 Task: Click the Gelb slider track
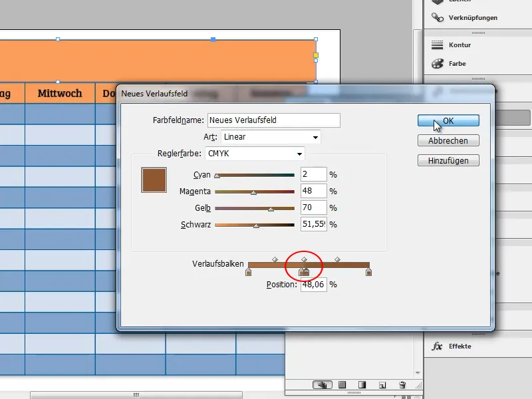(x=255, y=208)
